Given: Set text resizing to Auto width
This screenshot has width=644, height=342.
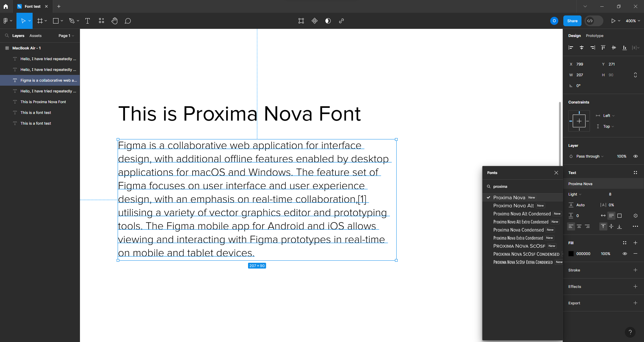Looking at the screenshot, I should click(603, 216).
